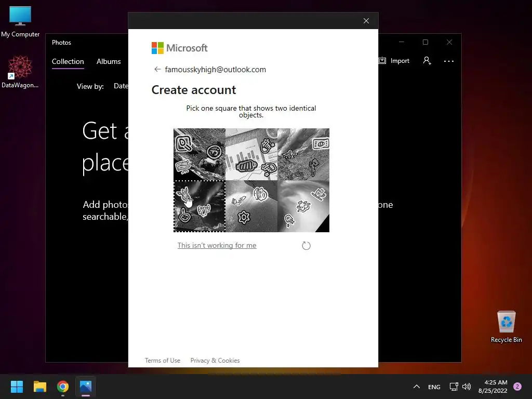Viewport: 532px width, 399px height.
Task: Open Google Chrome from the taskbar
Action: [63, 387]
